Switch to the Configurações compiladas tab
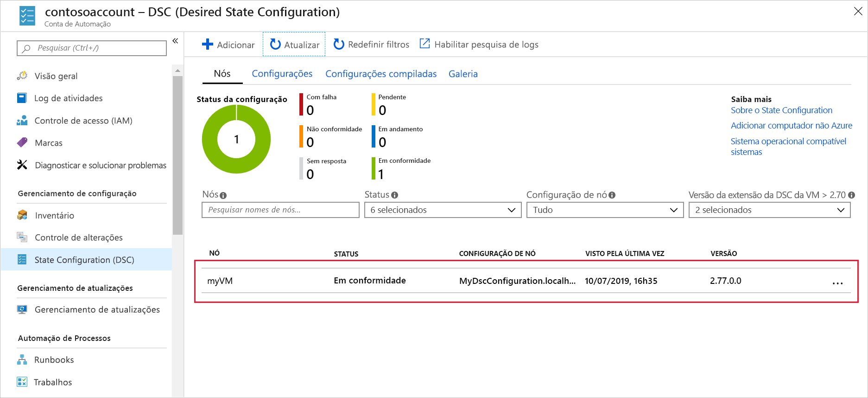The width and height of the screenshot is (868, 398). pos(381,74)
